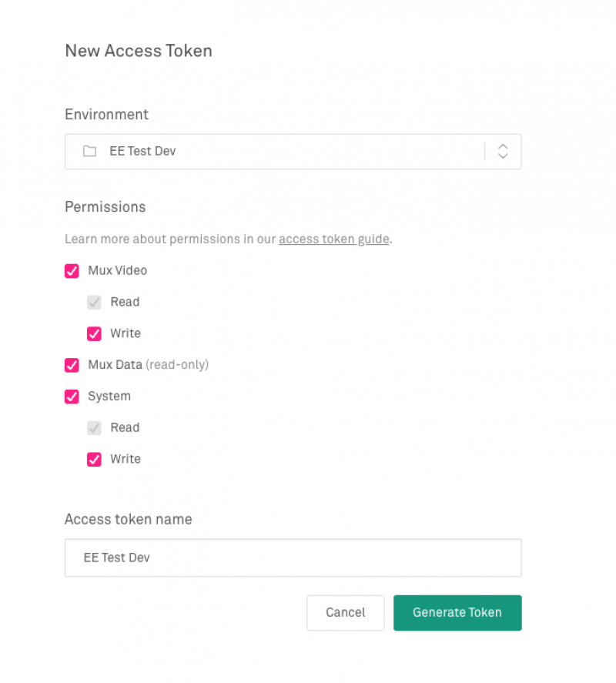Focus the Access token name input field
Viewport: 616px width, 683px height.
tap(293, 557)
